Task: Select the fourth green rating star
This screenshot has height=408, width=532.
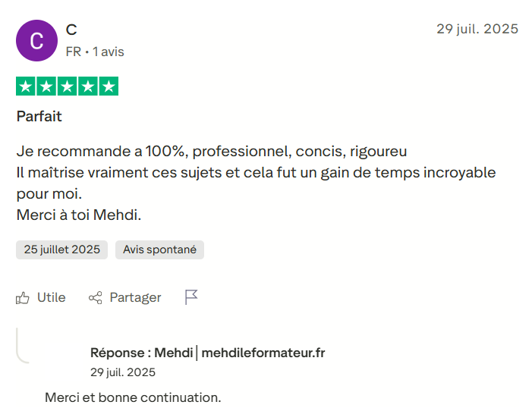Action: pyautogui.click(x=87, y=86)
